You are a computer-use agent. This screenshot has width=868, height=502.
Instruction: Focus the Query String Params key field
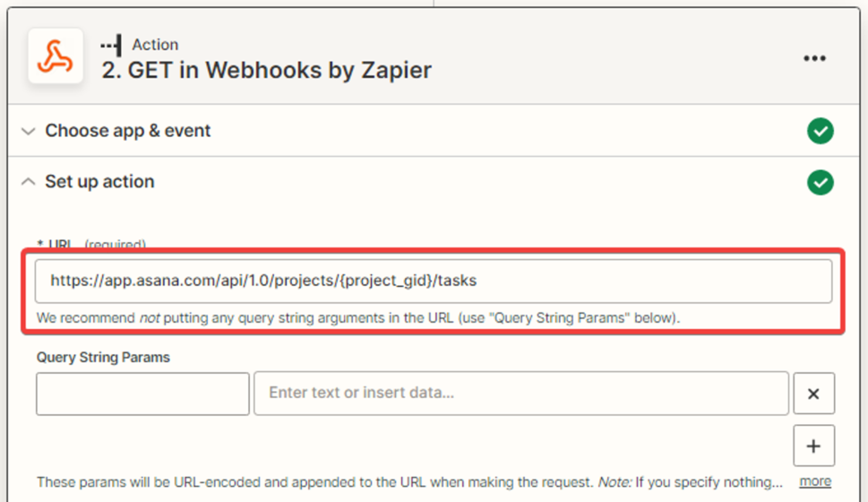[142, 394]
